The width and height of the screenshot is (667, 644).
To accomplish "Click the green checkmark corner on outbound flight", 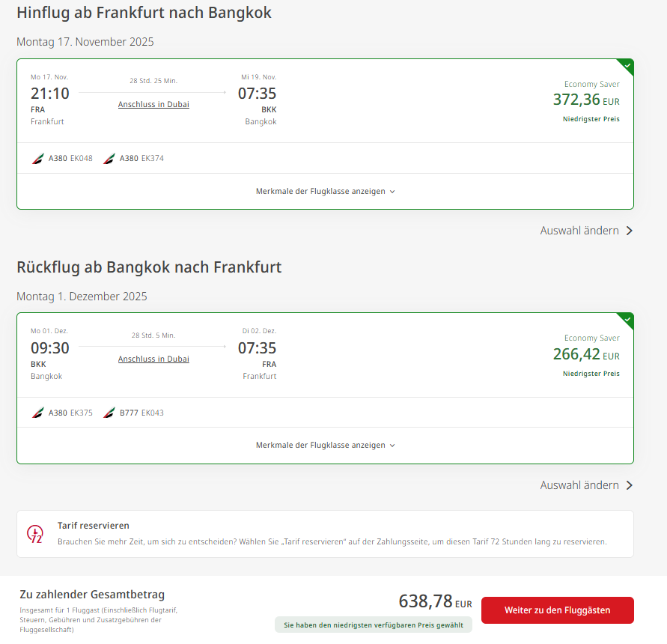I will tap(627, 66).
